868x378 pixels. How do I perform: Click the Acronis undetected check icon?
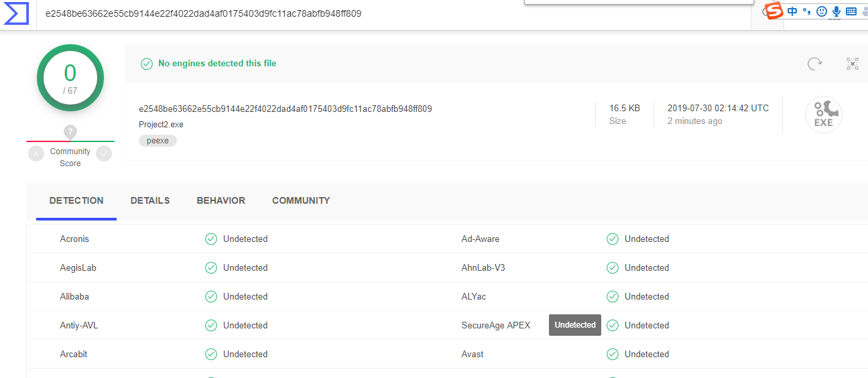pyautogui.click(x=211, y=239)
